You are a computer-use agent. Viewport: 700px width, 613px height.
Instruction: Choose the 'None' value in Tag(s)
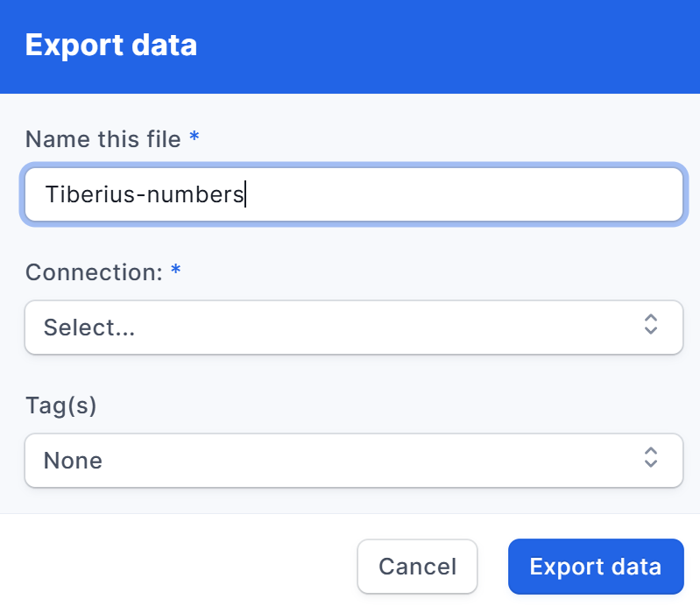(74, 461)
